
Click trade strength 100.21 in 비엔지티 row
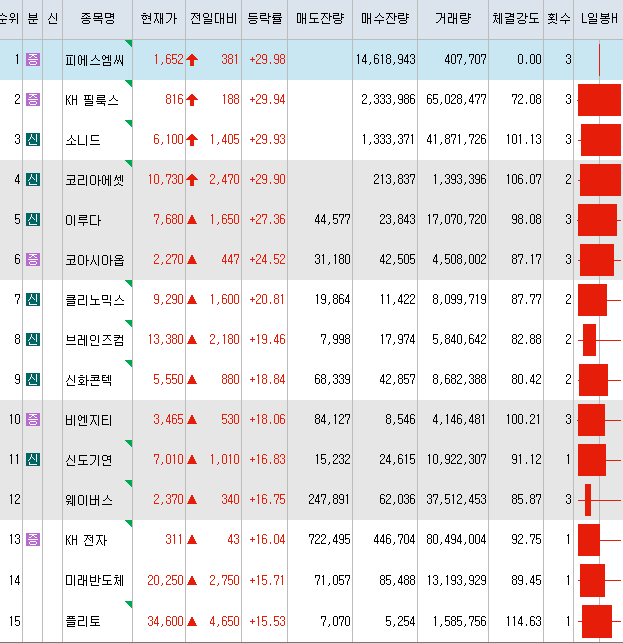click(x=523, y=419)
